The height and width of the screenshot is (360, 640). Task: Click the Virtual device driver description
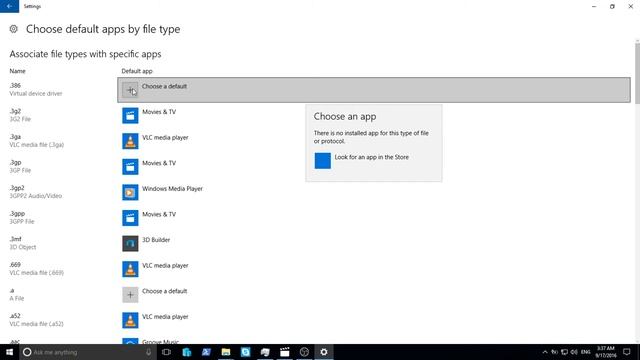pos(36,93)
